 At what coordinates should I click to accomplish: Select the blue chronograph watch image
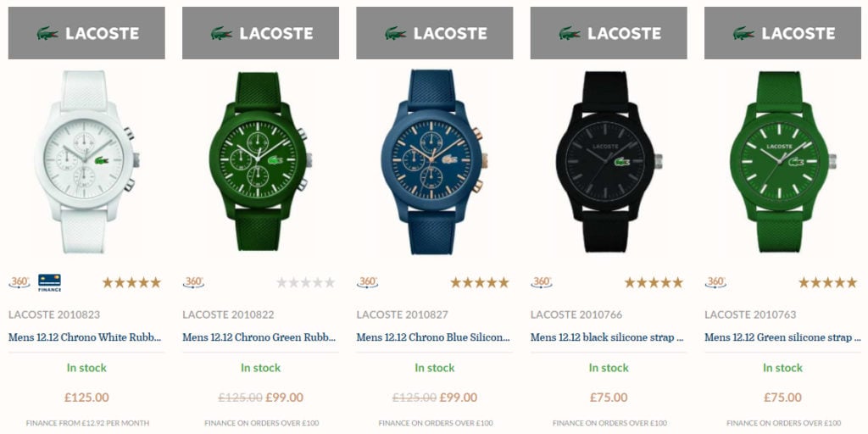[x=434, y=161]
